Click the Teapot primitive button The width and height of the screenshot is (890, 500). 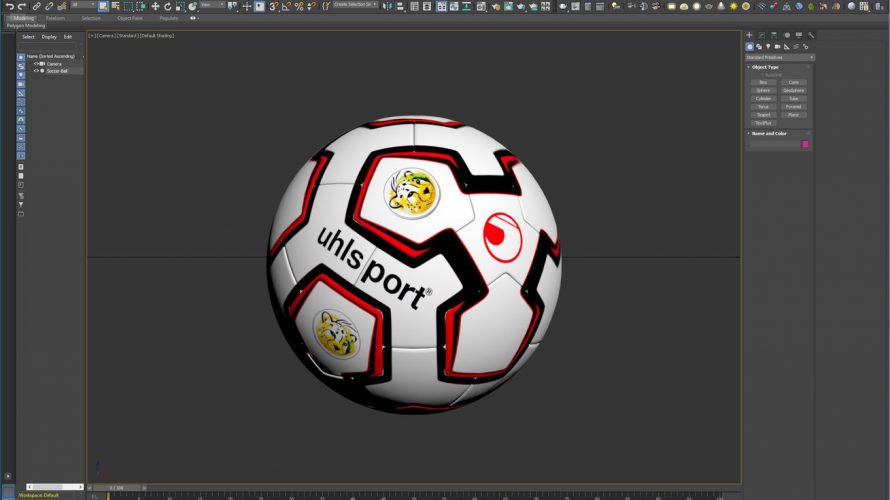(763, 115)
